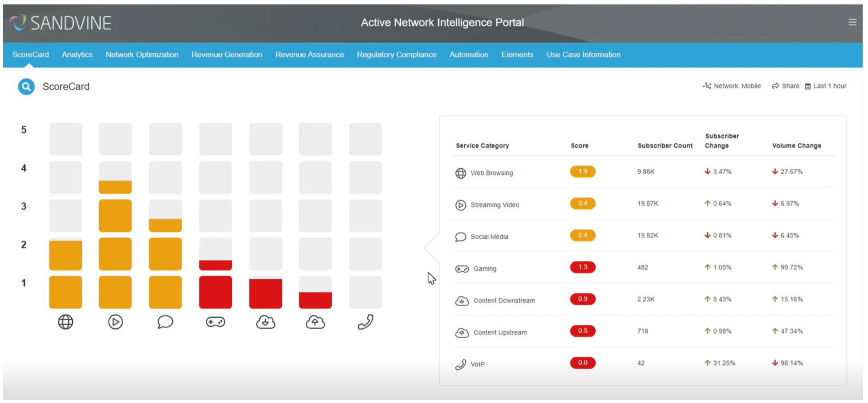Select the cloud download icon under the chart
The image size is (868, 403).
coord(265,322)
